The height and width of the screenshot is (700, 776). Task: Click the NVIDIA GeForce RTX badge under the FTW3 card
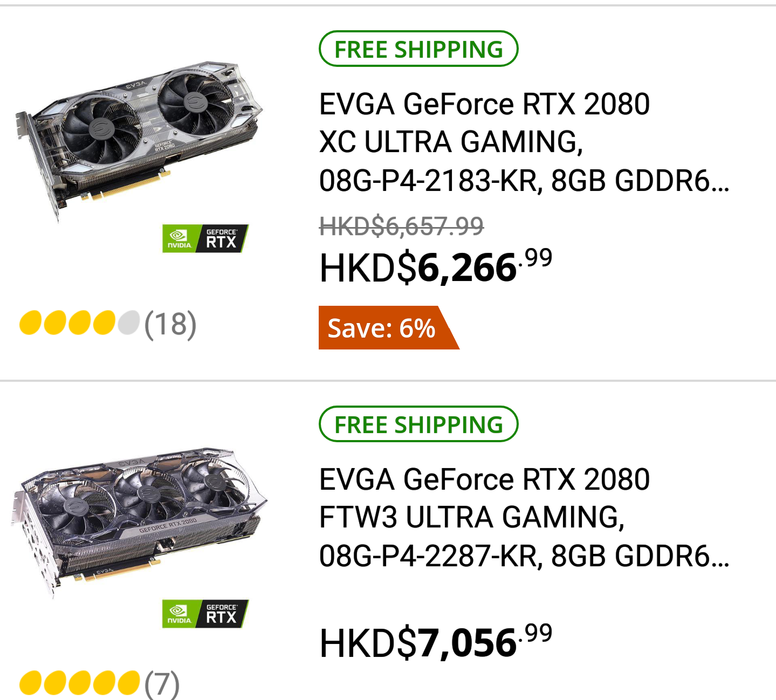pyautogui.click(x=205, y=614)
